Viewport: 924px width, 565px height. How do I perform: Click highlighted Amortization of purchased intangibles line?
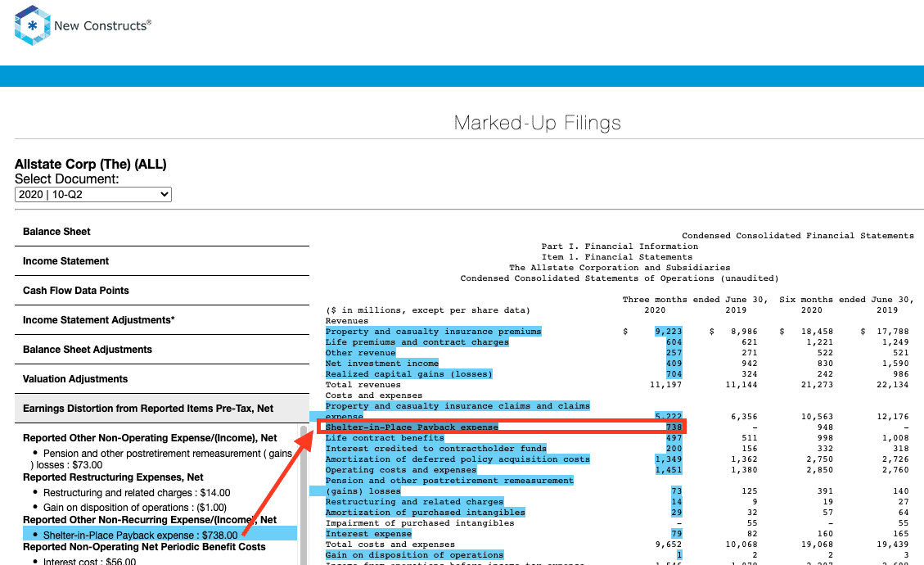coord(426,512)
